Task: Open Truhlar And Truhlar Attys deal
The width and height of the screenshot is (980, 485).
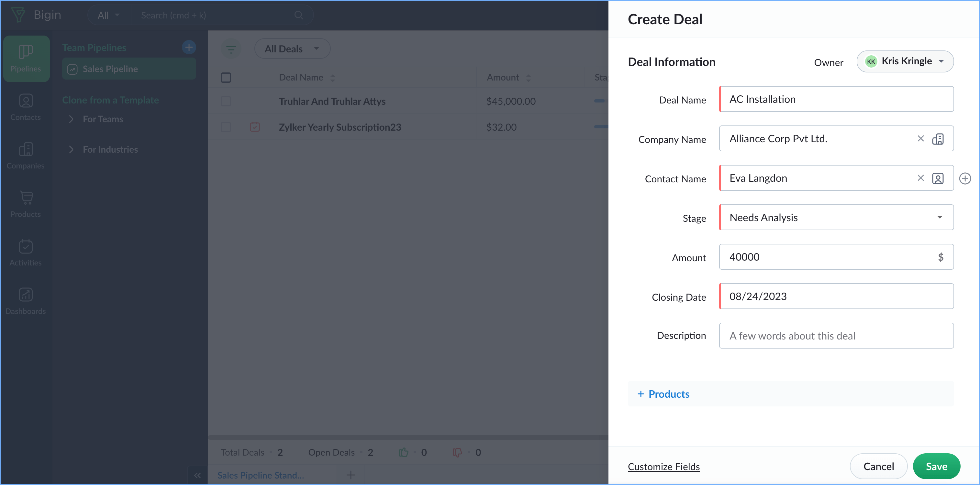Action: [332, 101]
